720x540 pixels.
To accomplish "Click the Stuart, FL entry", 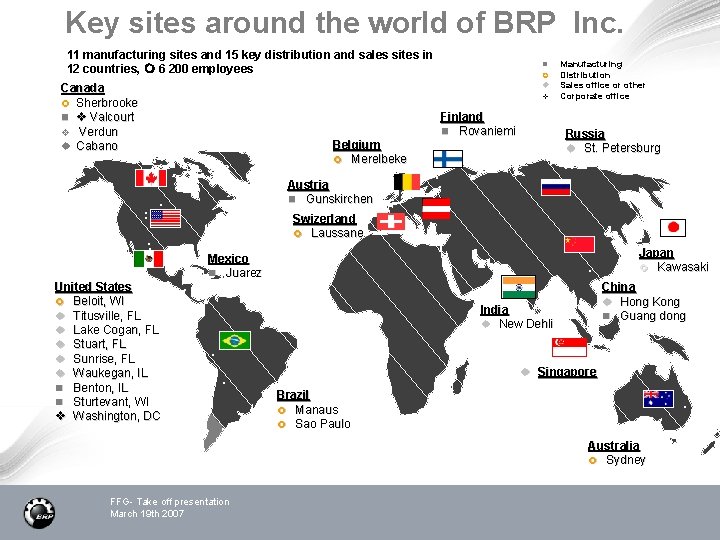I will (x=99, y=344).
